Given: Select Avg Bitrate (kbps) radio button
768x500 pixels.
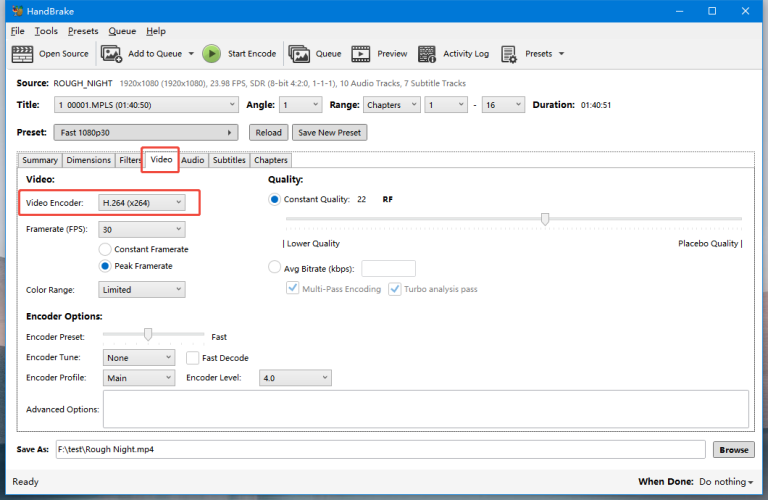Looking at the screenshot, I should tap(274, 267).
